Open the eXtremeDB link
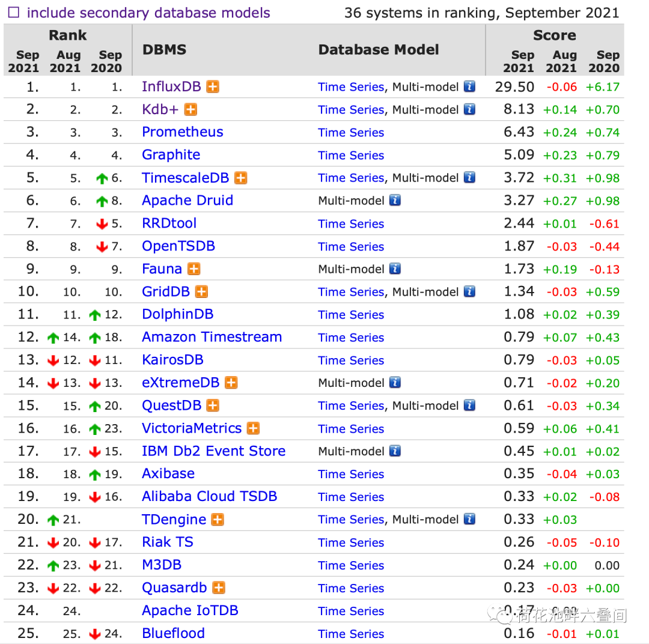Image resolution: width=649 pixels, height=644 pixels. tap(180, 383)
